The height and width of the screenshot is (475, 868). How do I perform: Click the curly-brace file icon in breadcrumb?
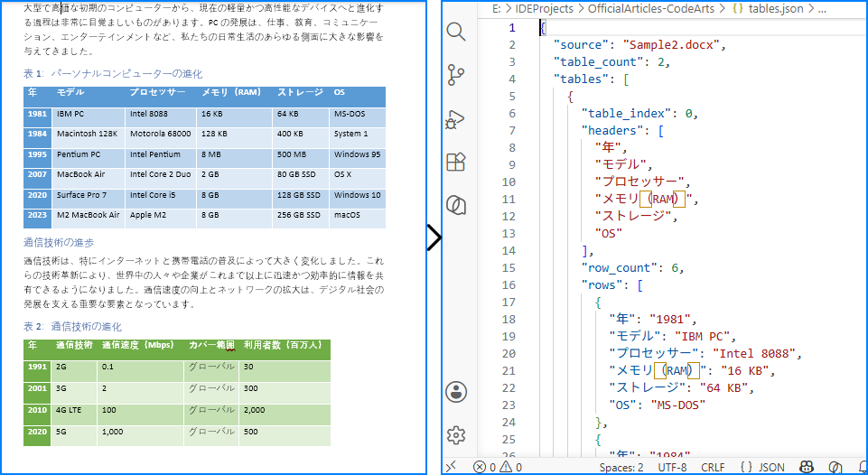pyautogui.click(x=737, y=9)
